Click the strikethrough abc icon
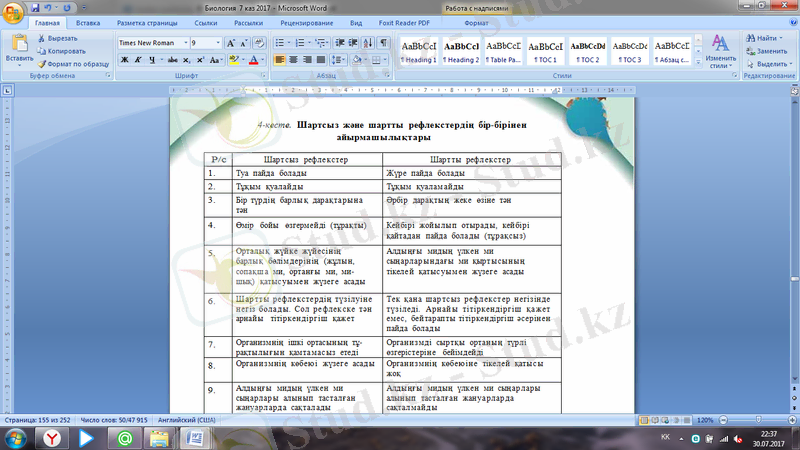800x450 pixels. 170,60
